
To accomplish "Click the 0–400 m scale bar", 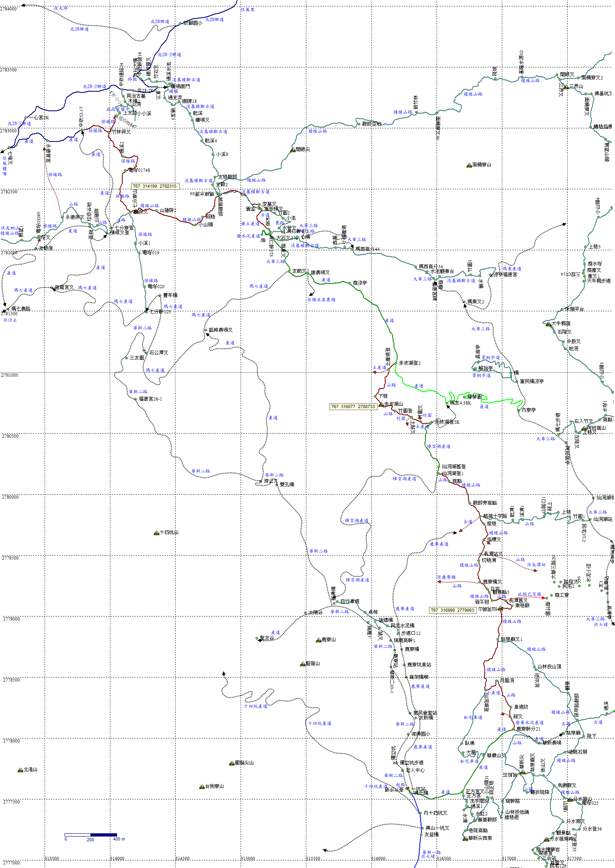I will coord(91,835).
